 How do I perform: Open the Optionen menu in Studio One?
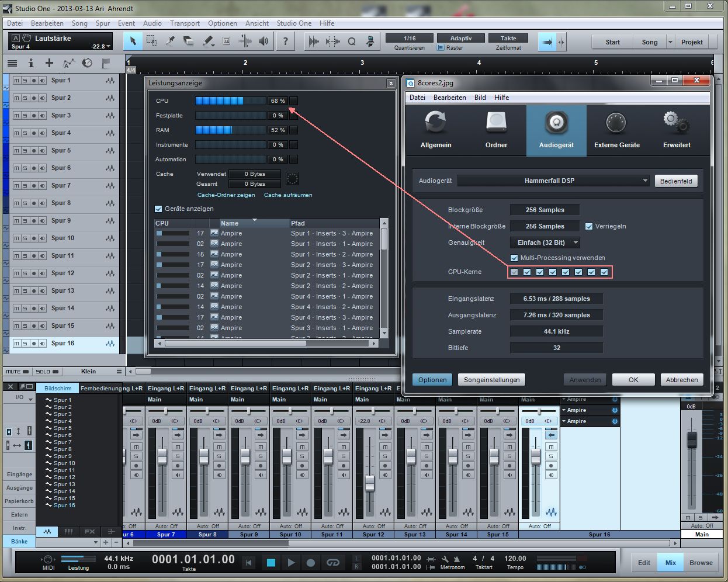(x=223, y=23)
